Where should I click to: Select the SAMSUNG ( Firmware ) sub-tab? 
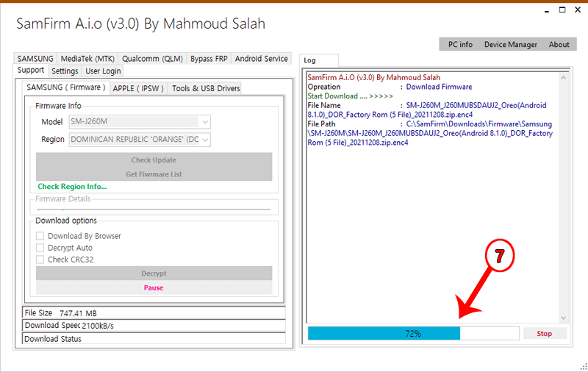tap(66, 87)
